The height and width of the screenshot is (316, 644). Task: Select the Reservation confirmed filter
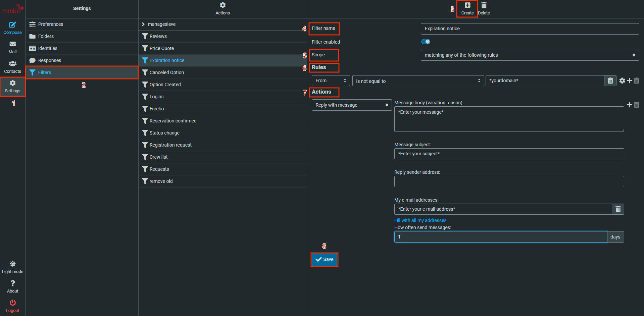coord(222,121)
